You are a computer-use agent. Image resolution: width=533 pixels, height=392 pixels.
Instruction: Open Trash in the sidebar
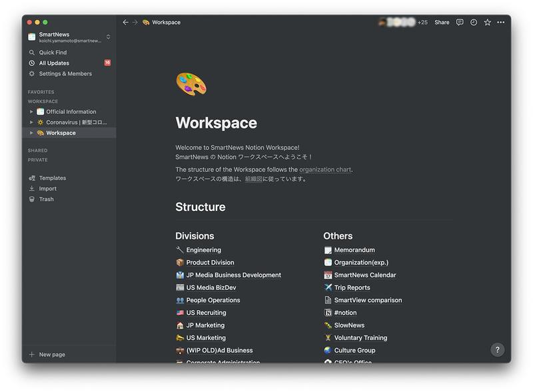click(46, 199)
